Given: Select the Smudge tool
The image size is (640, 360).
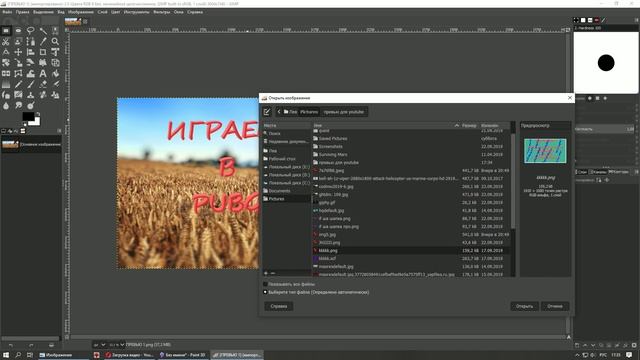Looking at the screenshot, I should [x=18, y=106].
